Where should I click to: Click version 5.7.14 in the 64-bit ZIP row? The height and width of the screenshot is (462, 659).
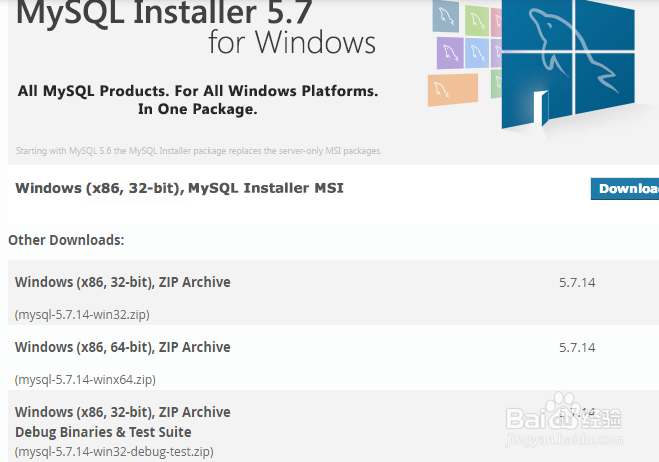(x=577, y=348)
